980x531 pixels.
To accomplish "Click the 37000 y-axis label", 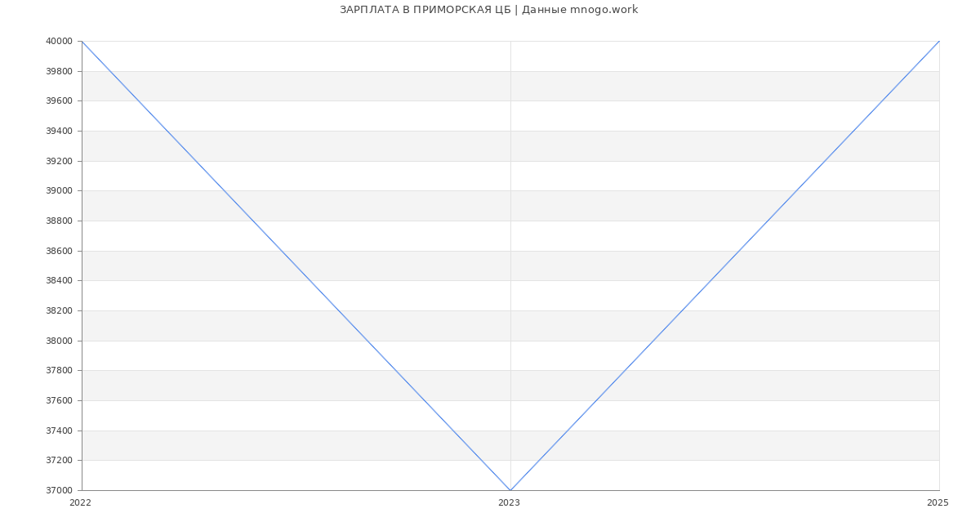I will pos(59,491).
